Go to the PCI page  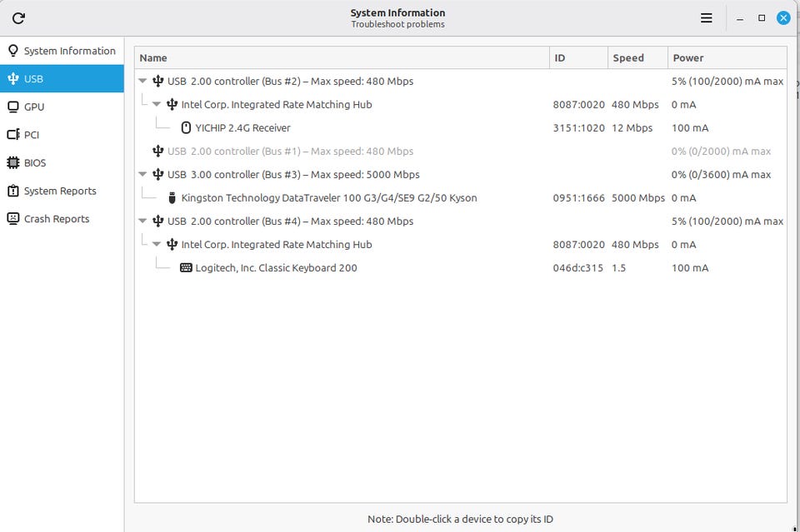click(x=62, y=135)
